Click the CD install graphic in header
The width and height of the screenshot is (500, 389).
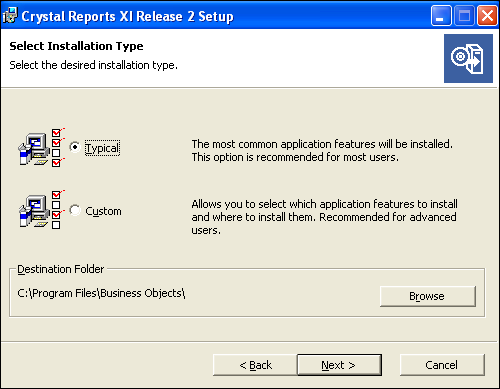[x=468, y=58]
